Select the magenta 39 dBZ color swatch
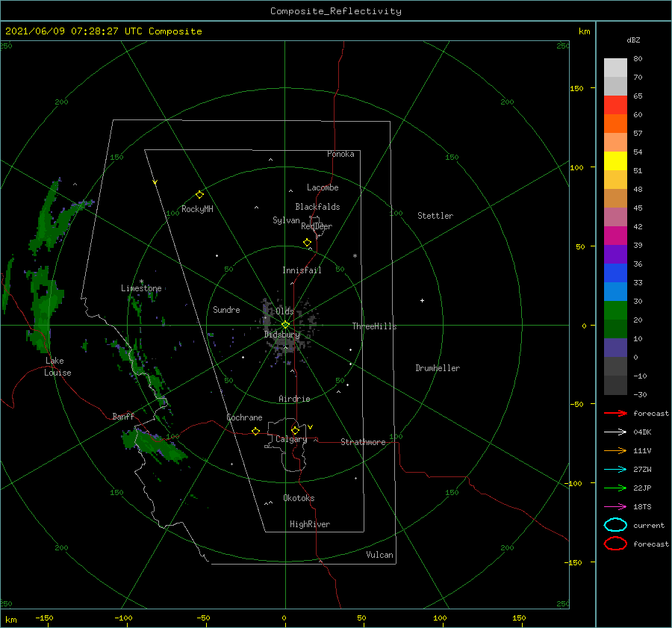 pos(615,235)
